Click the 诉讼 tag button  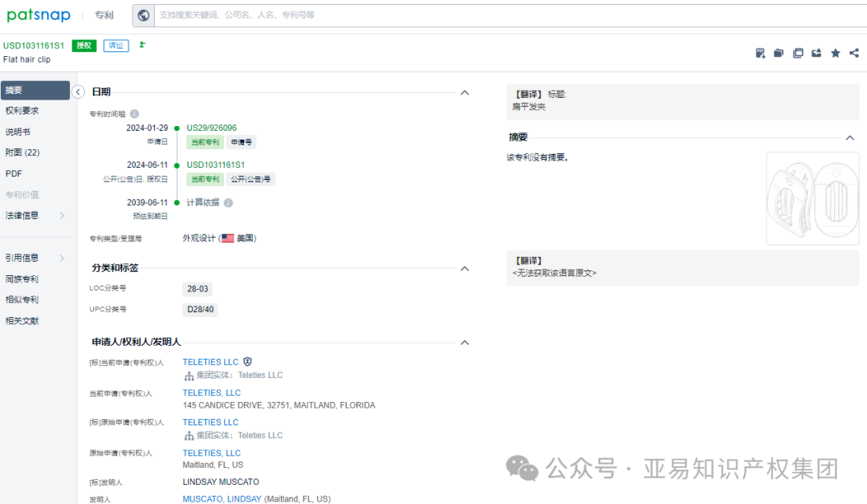point(116,45)
